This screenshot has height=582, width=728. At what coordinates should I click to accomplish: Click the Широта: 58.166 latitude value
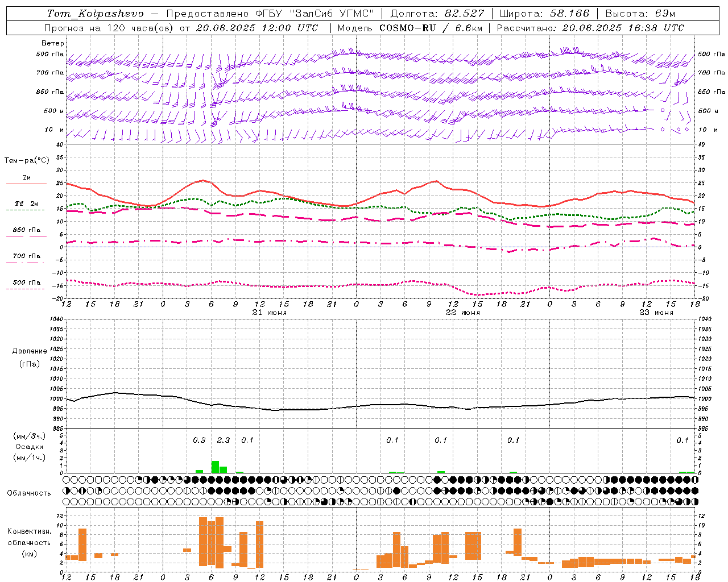click(544, 14)
